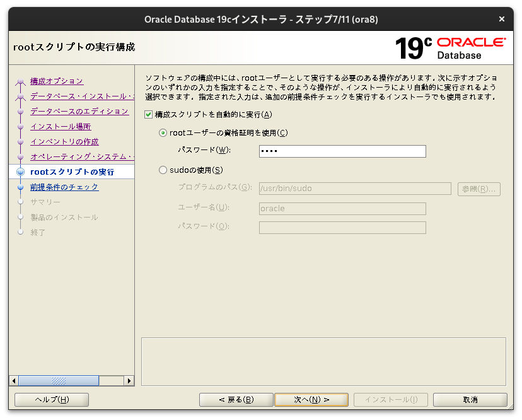Screen dimensions: 522x420
Task: Click the 参照(R) browse button
Action: [x=478, y=189]
